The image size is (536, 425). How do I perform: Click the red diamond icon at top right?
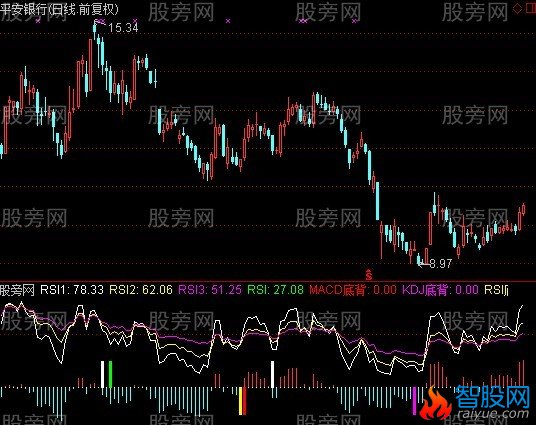click(x=517, y=8)
